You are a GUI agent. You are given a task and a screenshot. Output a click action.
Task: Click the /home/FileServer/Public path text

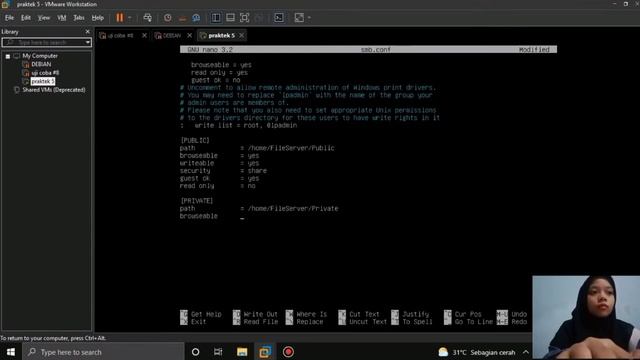click(x=291, y=148)
